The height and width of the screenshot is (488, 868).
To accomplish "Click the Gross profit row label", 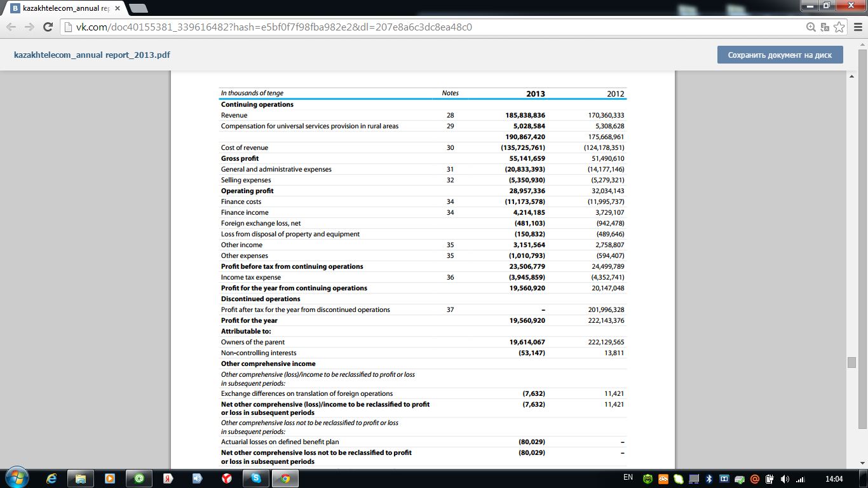I will click(240, 158).
